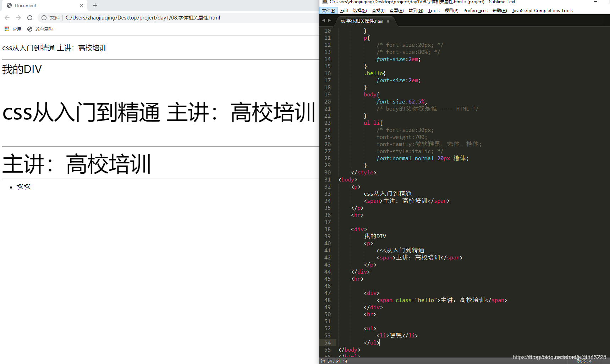Screen dimensions: 610x364
Task: Reload the Chrome page
Action: pyautogui.click(x=30, y=18)
